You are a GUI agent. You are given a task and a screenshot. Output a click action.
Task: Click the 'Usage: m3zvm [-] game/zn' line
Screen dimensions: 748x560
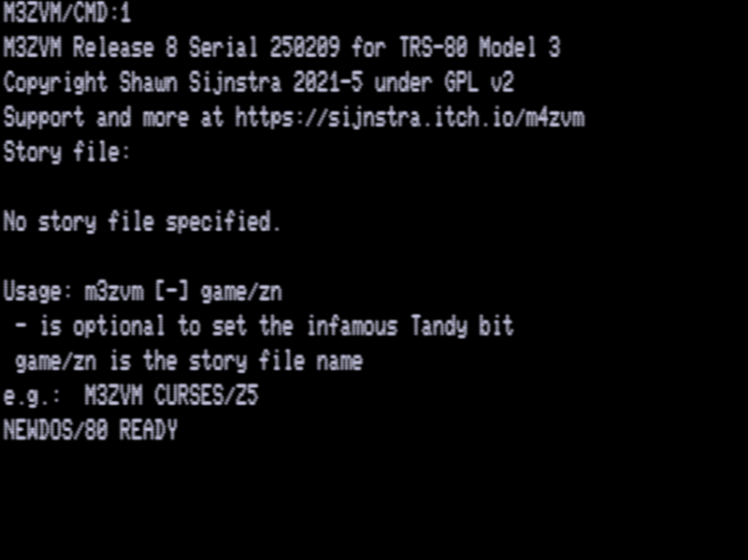(142, 292)
